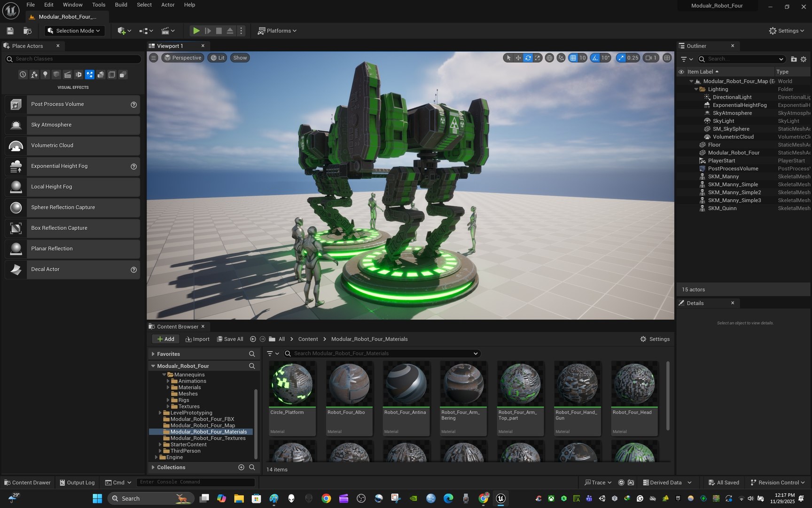This screenshot has width=812, height=508.
Task: Toggle scale snapping in viewport toolbar
Action: click(621, 58)
